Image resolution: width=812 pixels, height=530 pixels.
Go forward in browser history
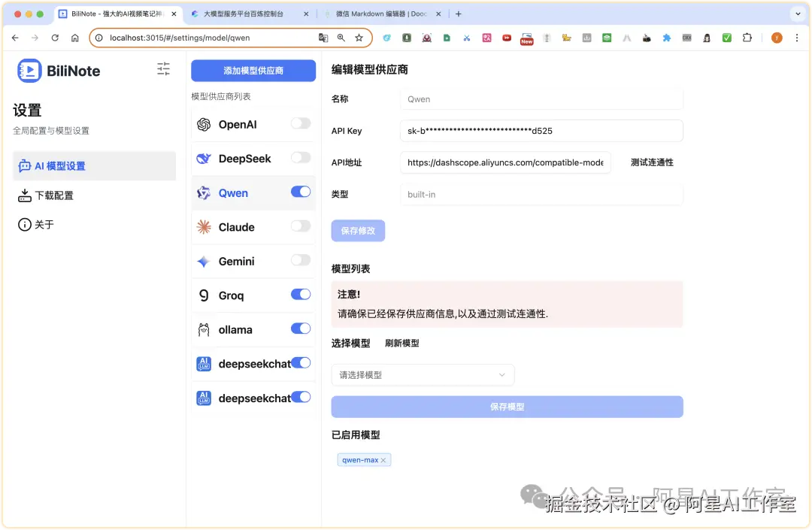(35, 38)
